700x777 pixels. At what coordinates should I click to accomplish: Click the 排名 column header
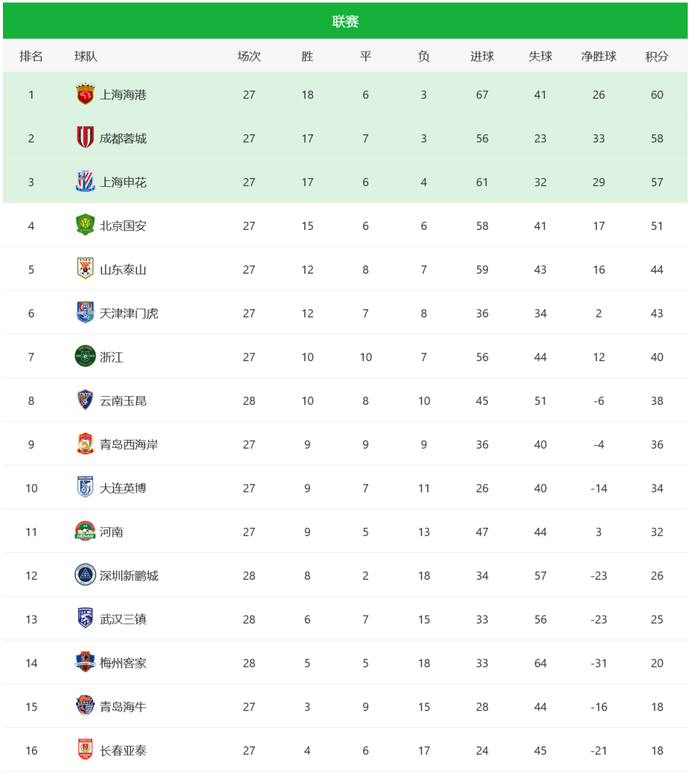[x=31, y=57]
